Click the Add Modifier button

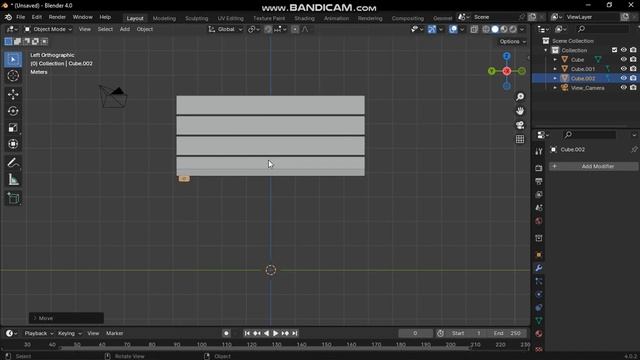594,166
